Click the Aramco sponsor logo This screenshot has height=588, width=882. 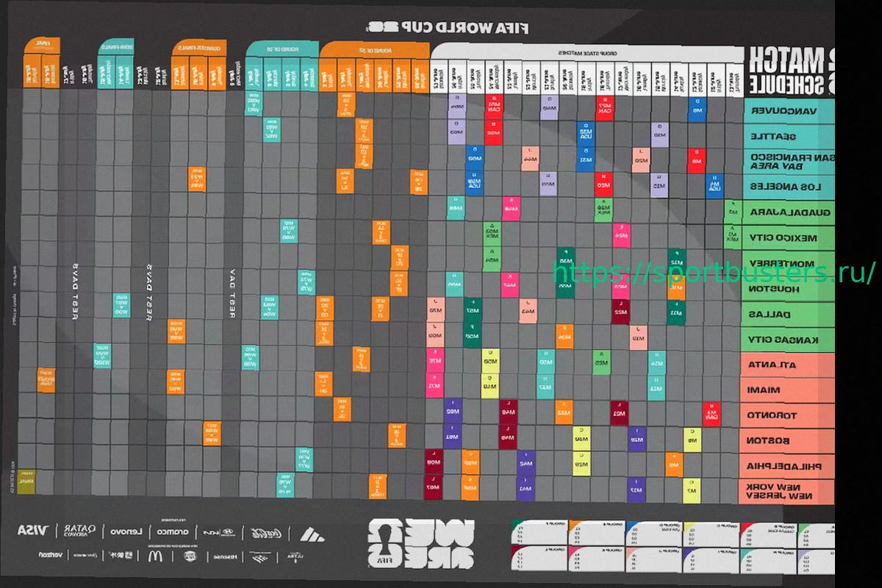(173, 531)
